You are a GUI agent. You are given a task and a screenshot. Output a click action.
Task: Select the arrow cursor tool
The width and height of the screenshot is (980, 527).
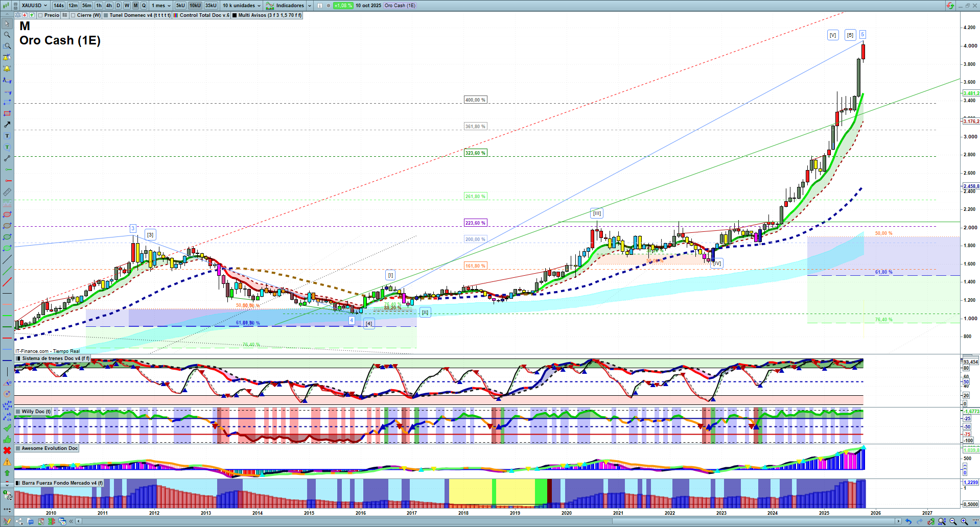[x=7, y=23]
